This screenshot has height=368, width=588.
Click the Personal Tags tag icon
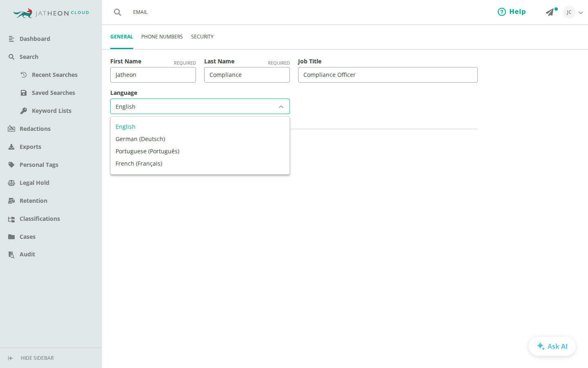coord(11,165)
